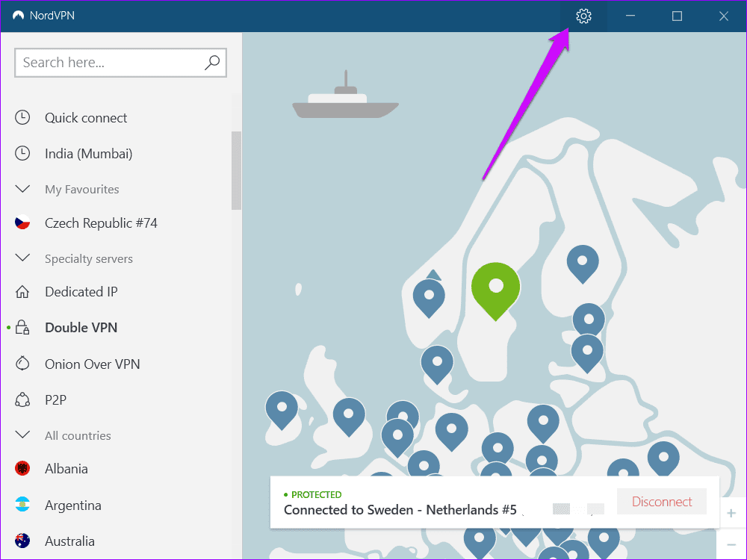Collapse the Specialty servers section
Image resolution: width=747 pixels, height=560 pixels.
(x=22, y=258)
